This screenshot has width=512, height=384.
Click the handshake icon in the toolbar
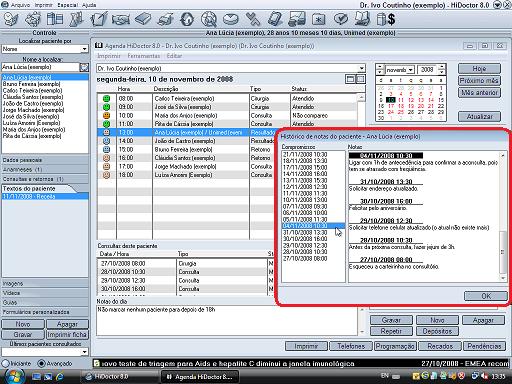pos(121,19)
